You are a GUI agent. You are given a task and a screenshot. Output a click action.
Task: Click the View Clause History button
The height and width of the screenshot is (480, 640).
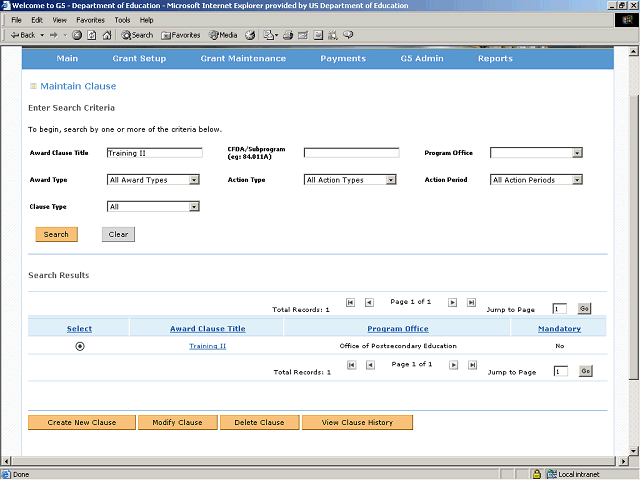(x=357, y=423)
